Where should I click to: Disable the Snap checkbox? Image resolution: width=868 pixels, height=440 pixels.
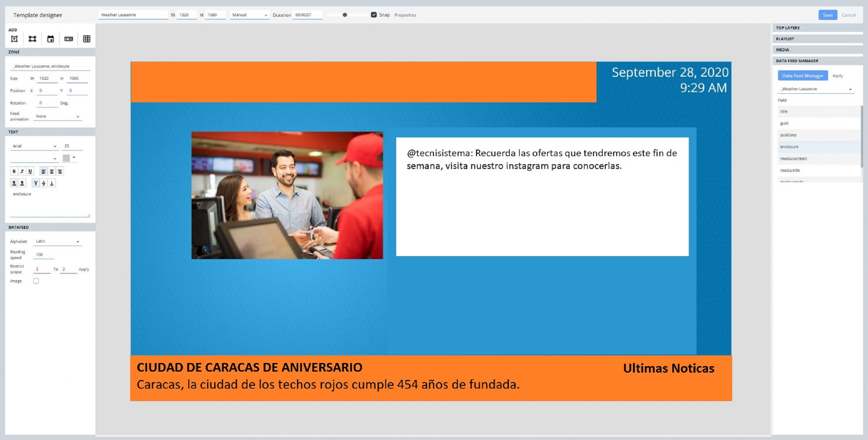tap(374, 15)
